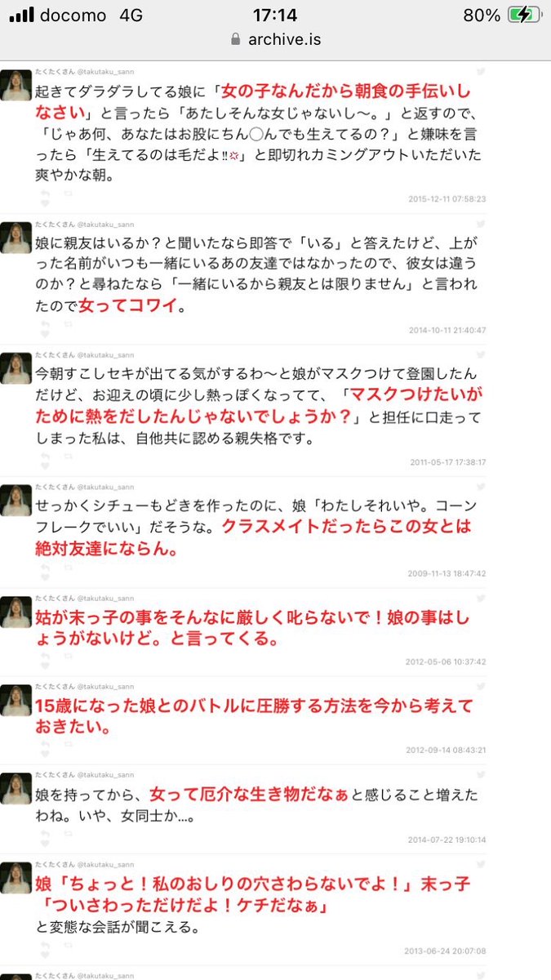
Task: Tap the lock icon beside archive.is
Action: pyautogui.click(x=236, y=38)
